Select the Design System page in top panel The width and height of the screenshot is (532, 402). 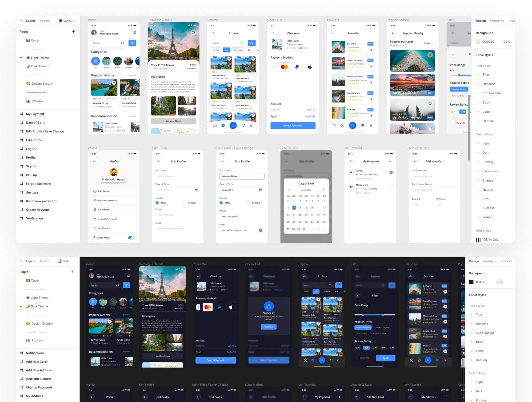point(42,84)
